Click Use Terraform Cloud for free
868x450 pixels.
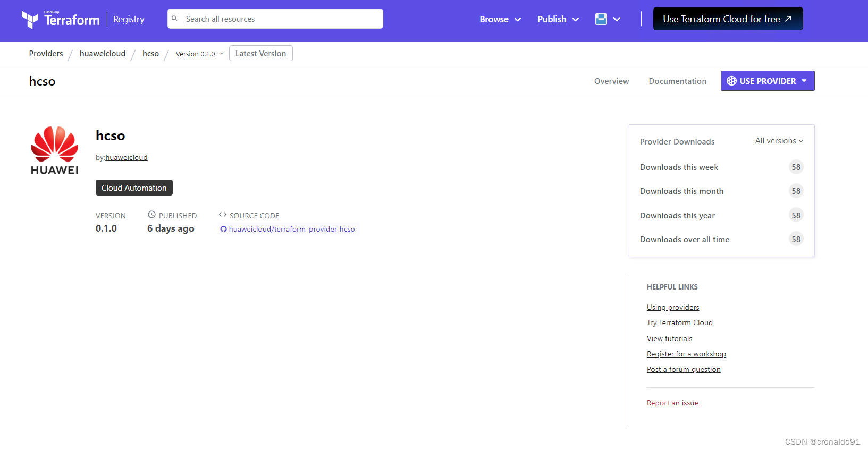(x=728, y=19)
